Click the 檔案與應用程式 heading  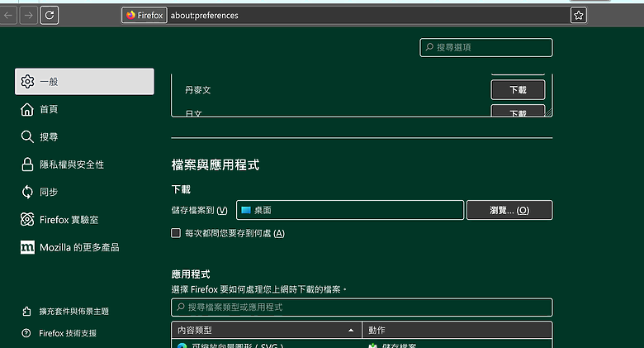point(215,165)
